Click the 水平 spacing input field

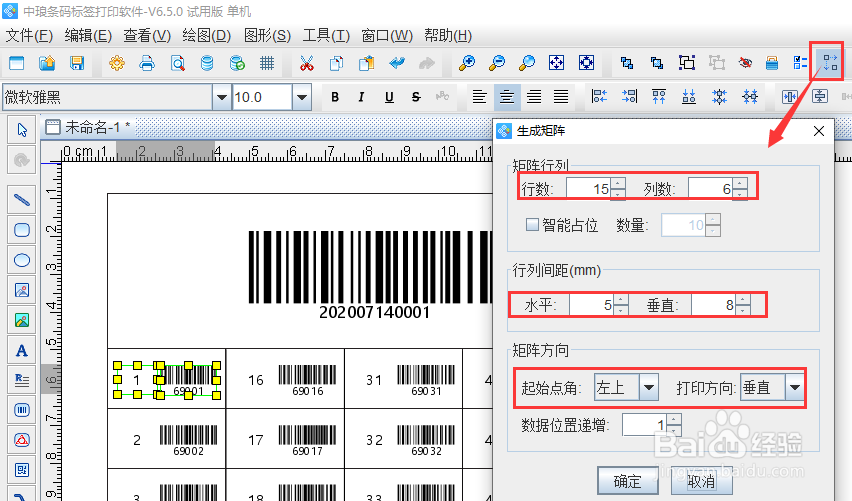(x=591, y=305)
